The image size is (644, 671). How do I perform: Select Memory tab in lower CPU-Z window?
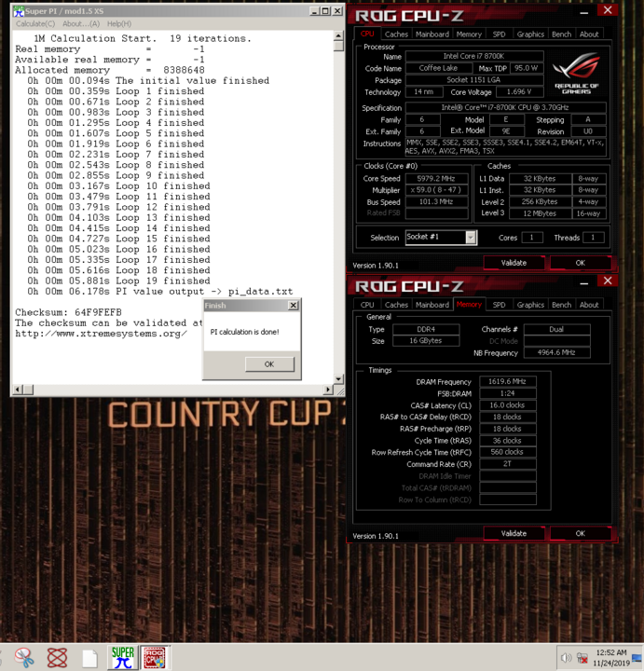(x=469, y=304)
